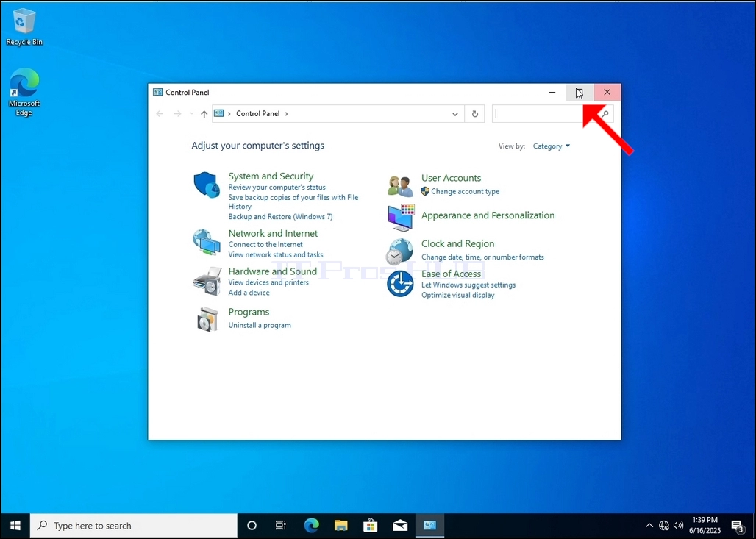756x539 pixels.
Task: Open the Hardware and Sound printer icon
Action: 207,281
